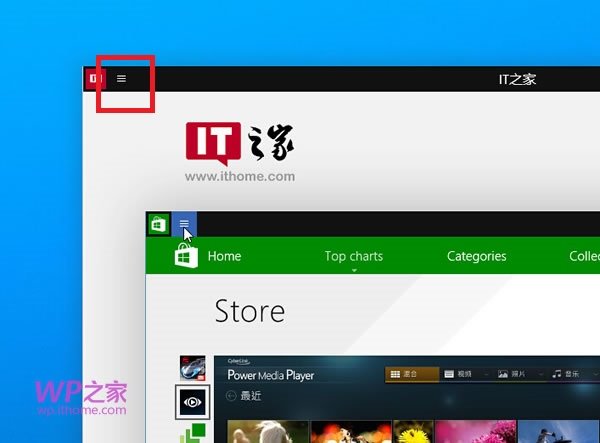Screen dimensions: 600x443
Task: Select the 混合 tab in Power Media Player
Action: click(x=412, y=374)
